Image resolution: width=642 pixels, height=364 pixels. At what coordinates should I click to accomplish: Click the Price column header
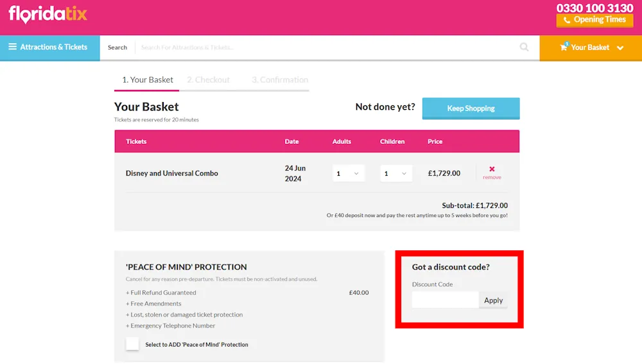click(435, 142)
